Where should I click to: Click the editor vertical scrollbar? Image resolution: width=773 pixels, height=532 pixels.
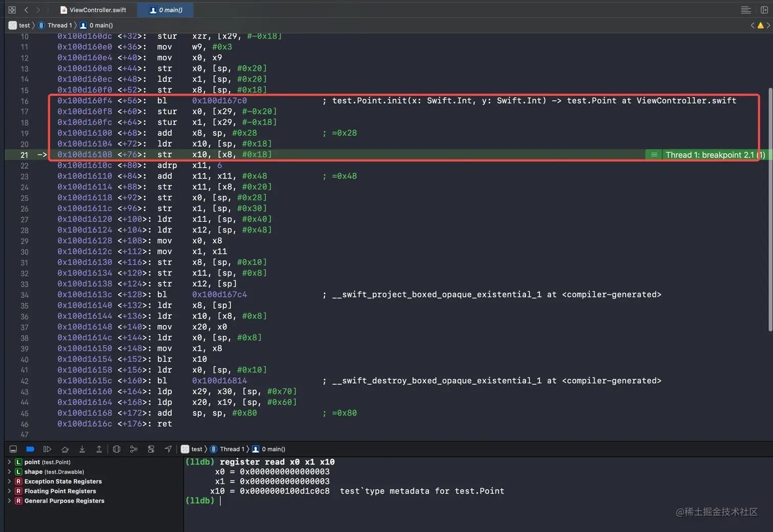point(770,210)
